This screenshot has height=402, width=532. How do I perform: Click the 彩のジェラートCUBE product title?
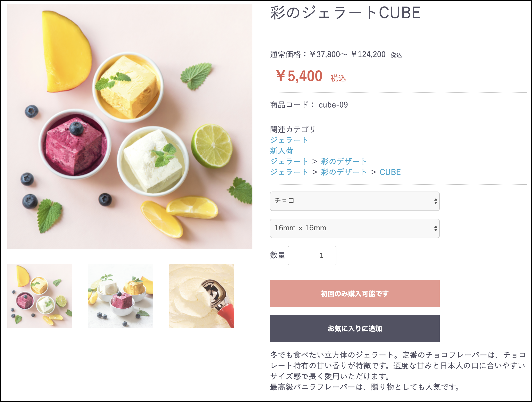(345, 13)
